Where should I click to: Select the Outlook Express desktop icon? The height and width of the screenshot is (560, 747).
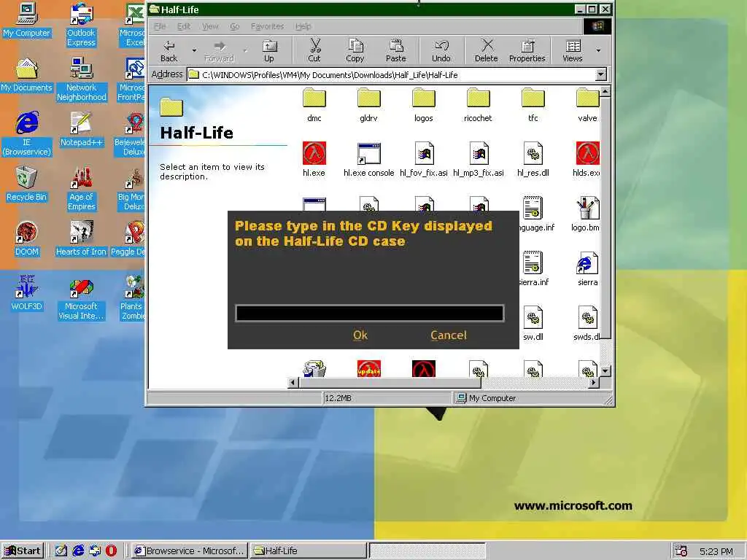(81, 25)
